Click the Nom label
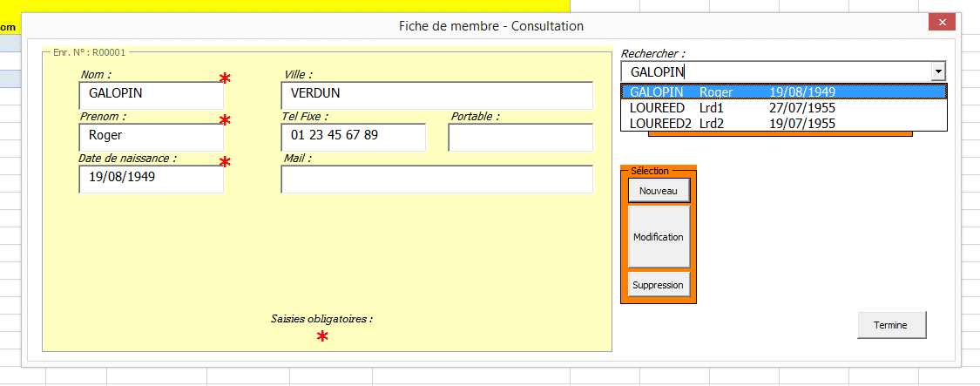The image size is (980, 386). click(96, 74)
